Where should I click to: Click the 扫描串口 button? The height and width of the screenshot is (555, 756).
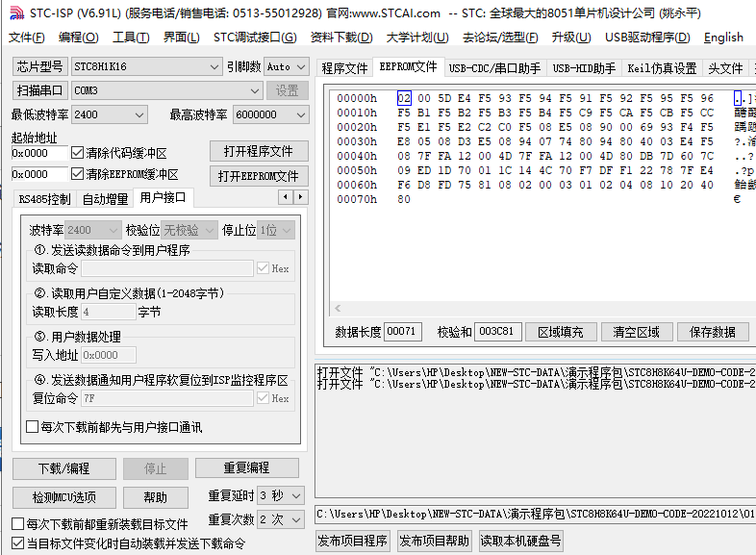(40, 90)
